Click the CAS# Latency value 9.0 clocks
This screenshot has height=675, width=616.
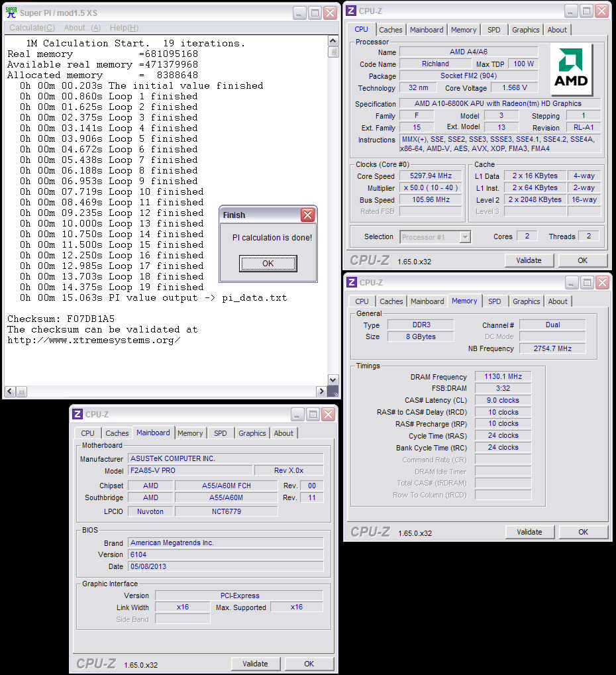(503, 400)
